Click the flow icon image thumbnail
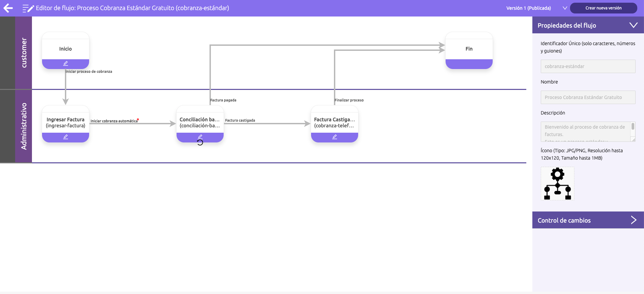644x294 pixels. 557,184
